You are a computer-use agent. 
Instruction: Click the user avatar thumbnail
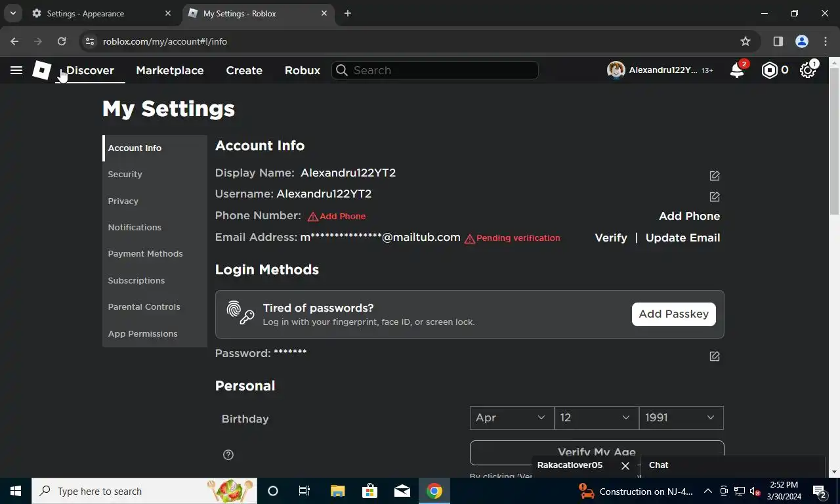point(616,70)
